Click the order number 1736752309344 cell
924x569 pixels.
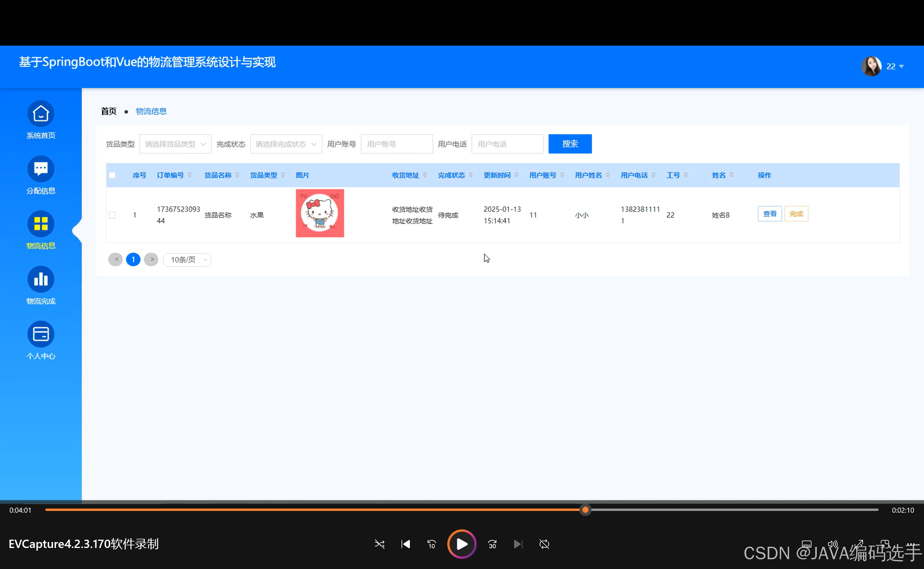click(178, 215)
